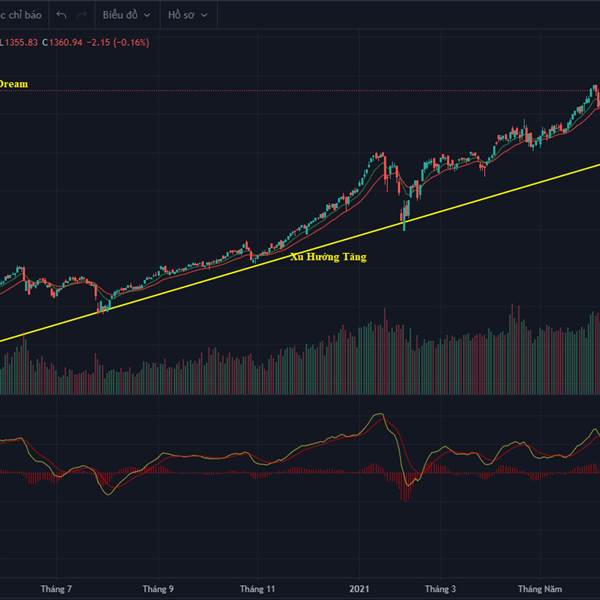Click the Xu Hướng Tăng text label
The image size is (600, 600).
click(328, 257)
